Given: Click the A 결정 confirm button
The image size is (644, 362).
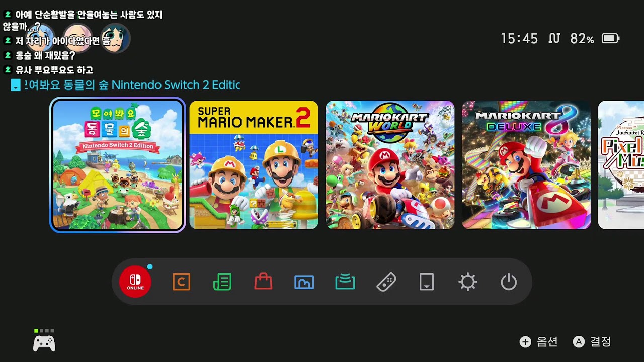Looking at the screenshot, I should [592, 342].
